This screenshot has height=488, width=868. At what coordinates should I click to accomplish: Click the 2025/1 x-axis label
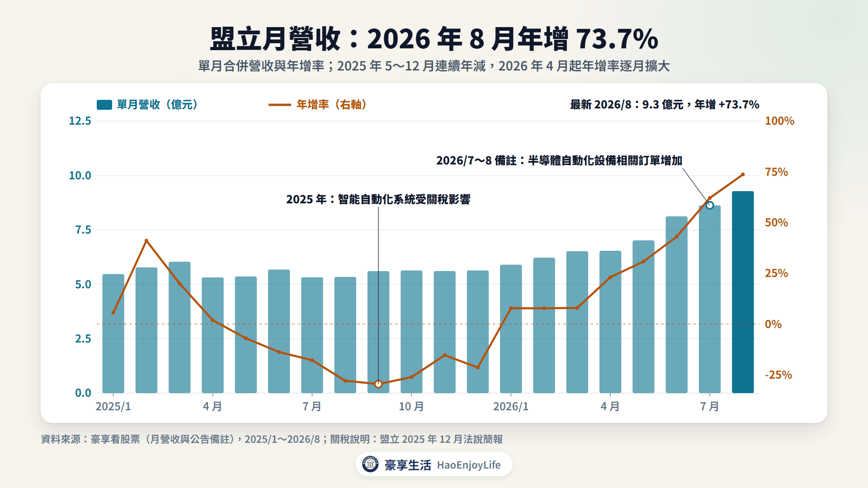coord(113,407)
